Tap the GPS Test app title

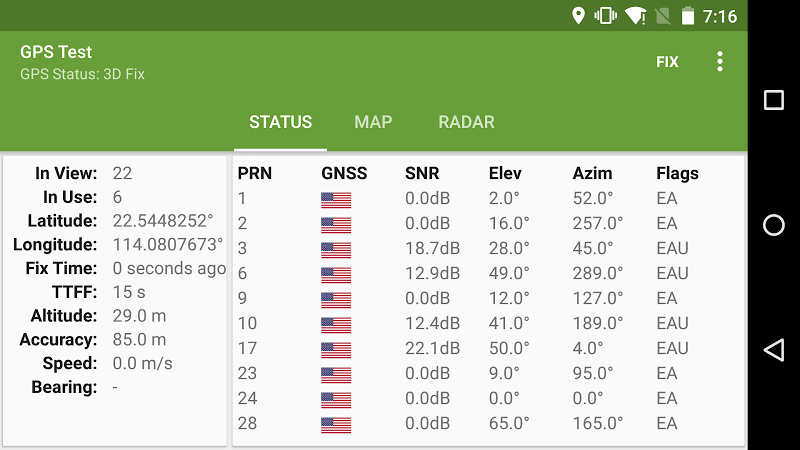56,52
